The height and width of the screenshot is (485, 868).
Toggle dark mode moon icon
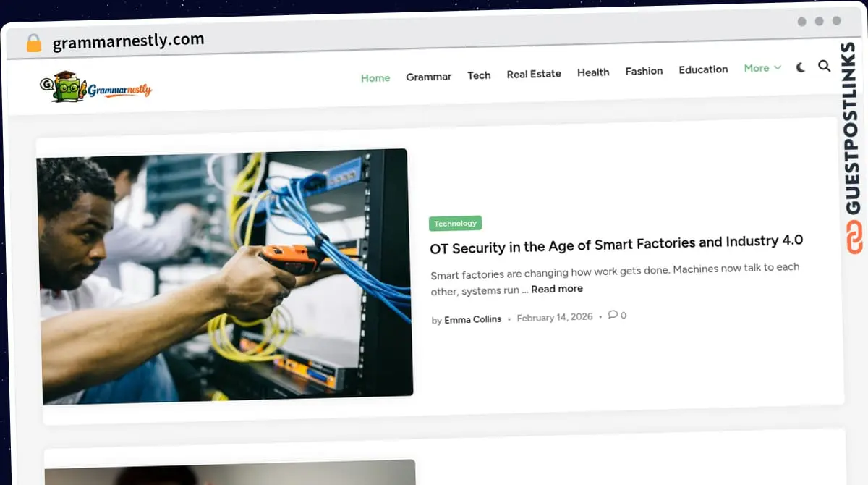pyautogui.click(x=801, y=67)
